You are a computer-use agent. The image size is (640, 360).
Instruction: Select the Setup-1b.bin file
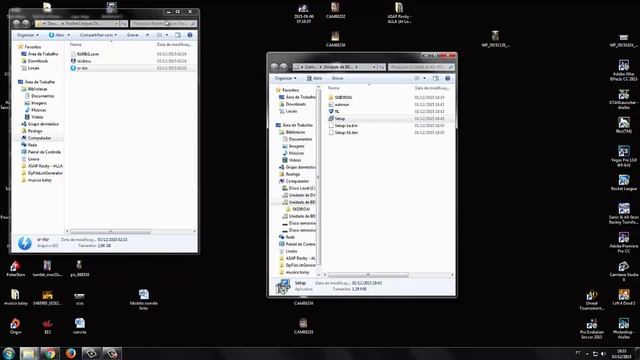click(x=346, y=133)
